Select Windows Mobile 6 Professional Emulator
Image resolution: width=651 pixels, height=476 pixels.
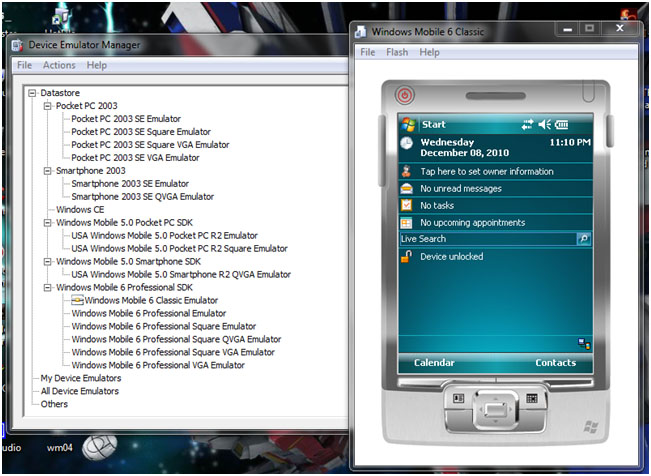(x=149, y=313)
